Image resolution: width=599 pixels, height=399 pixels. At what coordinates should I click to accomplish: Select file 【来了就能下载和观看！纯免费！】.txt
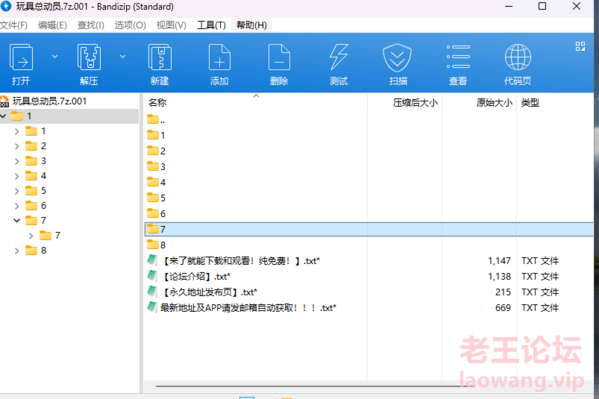(x=234, y=261)
